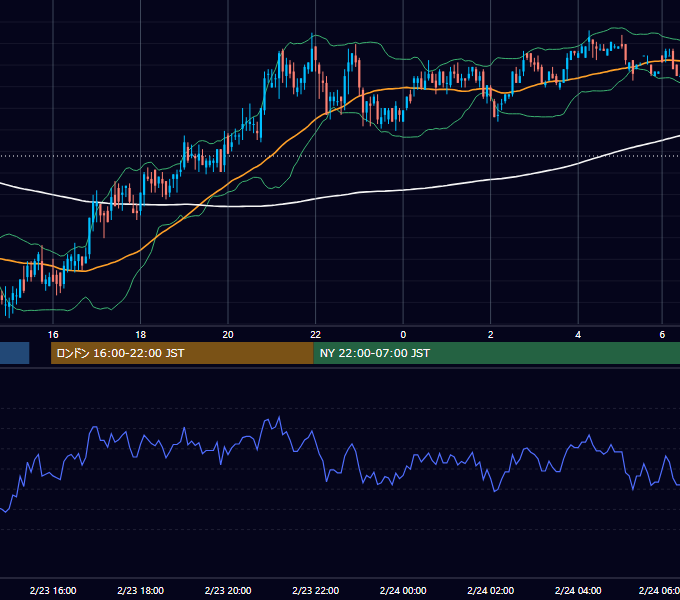Image resolution: width=680 pixels, height=600 pixels.
Task: Click the 2/23 20:00 label on the lower axis
Action: point(228,590)
